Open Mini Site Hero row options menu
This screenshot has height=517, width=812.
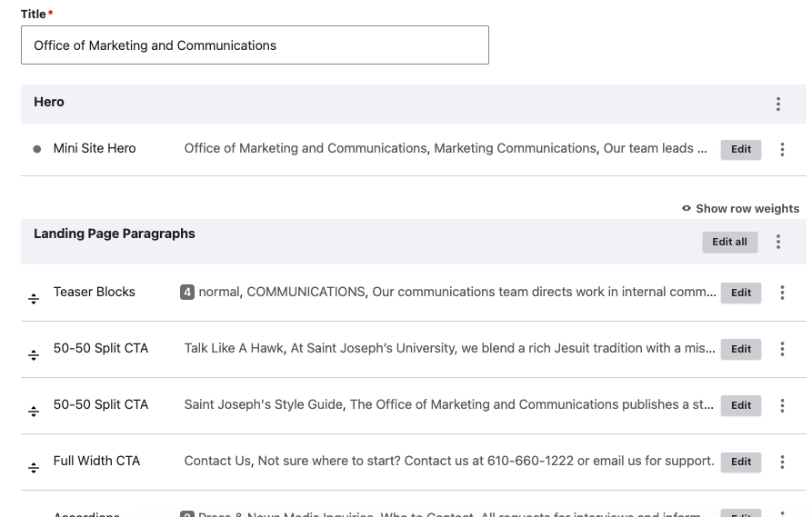coord(782,150)
